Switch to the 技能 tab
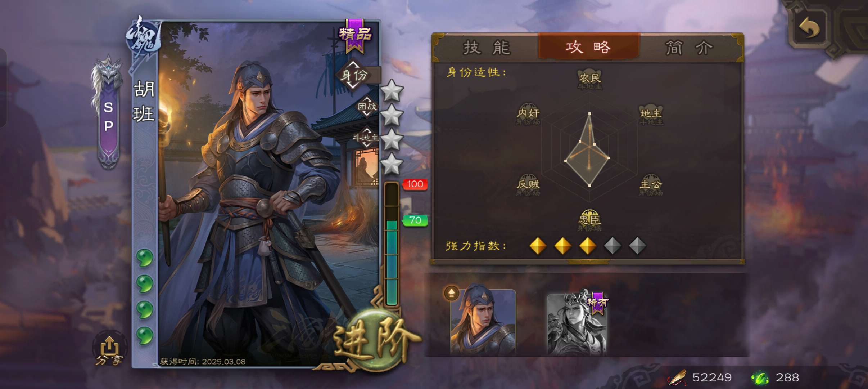 click(487, 48)
